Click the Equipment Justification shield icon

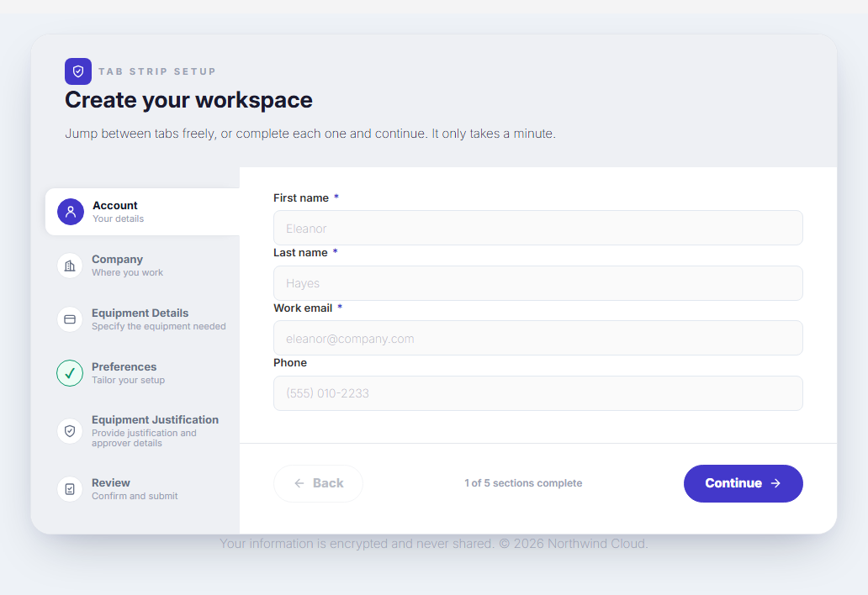coord(70,431)
